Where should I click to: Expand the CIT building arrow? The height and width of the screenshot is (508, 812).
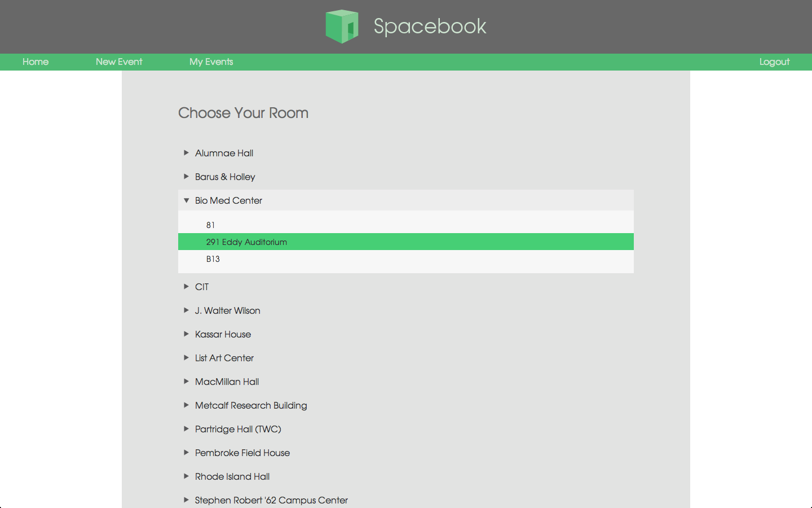point(186,287)
